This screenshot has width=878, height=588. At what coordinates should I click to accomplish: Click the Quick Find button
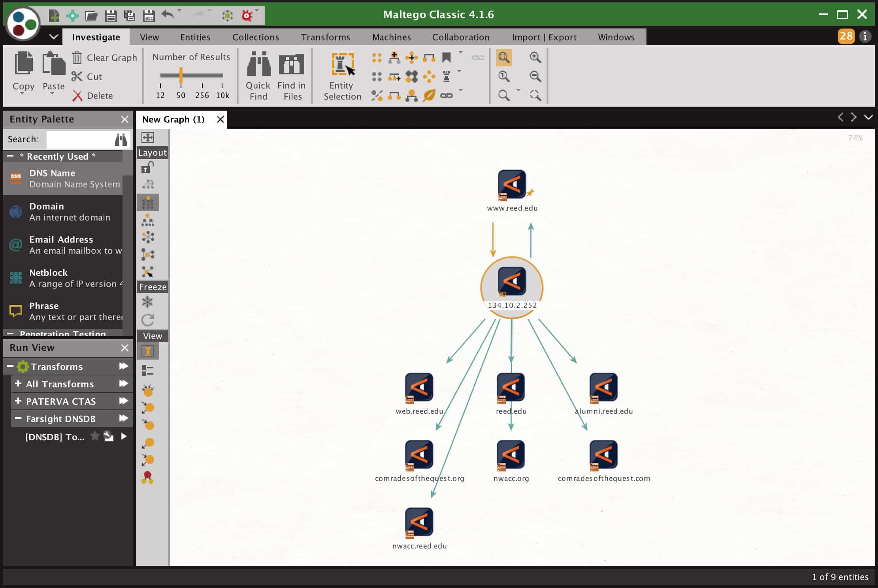click(x=258, y=76)
